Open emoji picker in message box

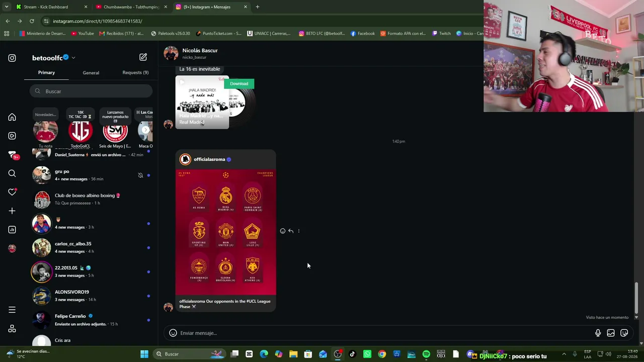pos(173,333)
